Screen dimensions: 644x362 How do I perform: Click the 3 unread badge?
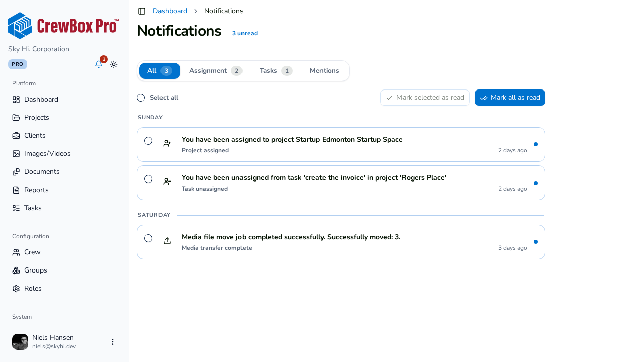245,33
